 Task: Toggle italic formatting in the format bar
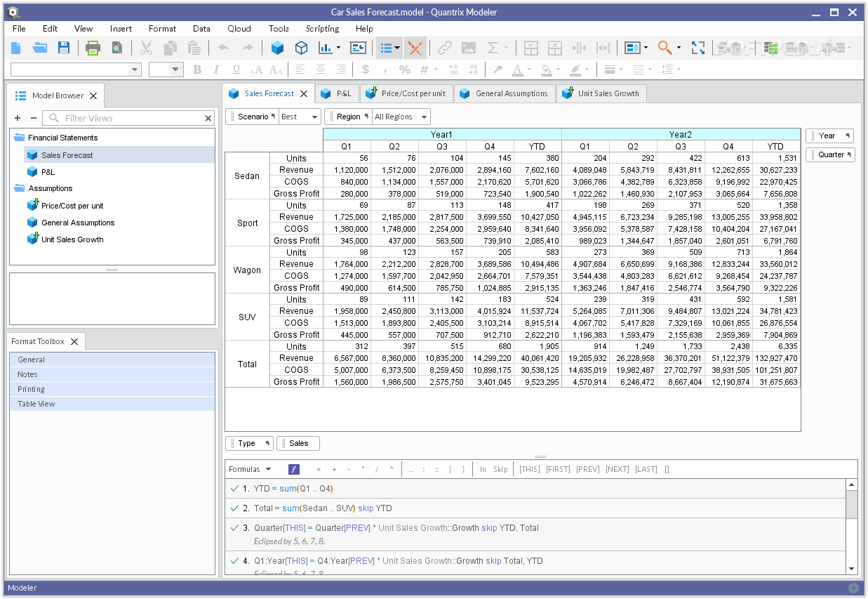215,70
